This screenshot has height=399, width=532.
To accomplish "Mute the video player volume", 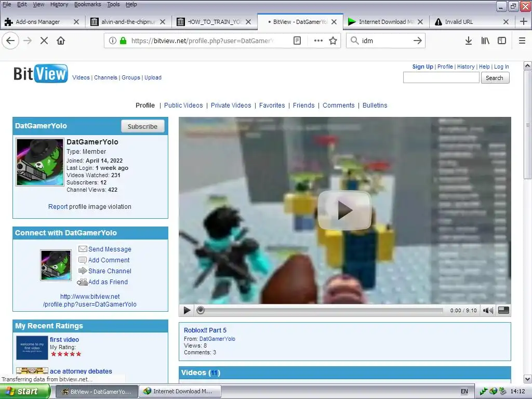I will (x=488, y=311).
